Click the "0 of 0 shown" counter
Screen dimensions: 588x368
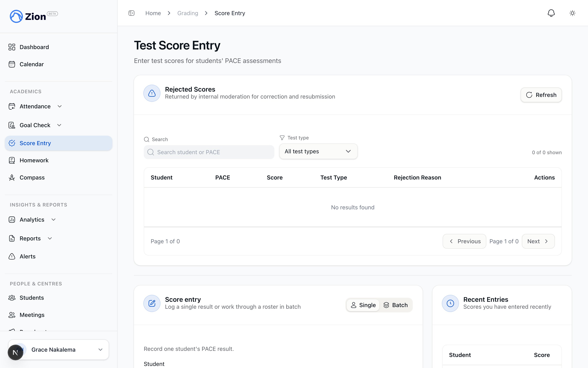547,153
